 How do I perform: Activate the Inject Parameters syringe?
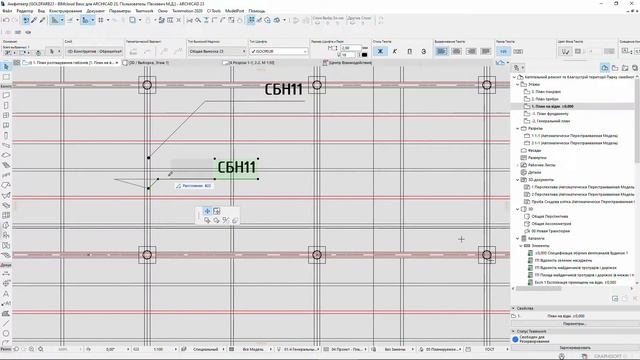click(42, 20)
